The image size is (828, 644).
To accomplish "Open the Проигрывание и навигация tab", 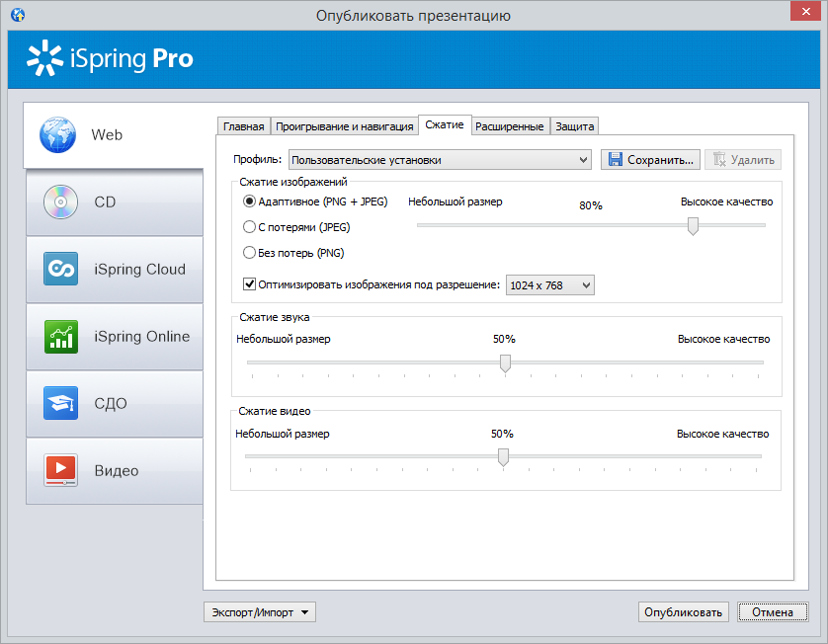I will pos(344,126).
